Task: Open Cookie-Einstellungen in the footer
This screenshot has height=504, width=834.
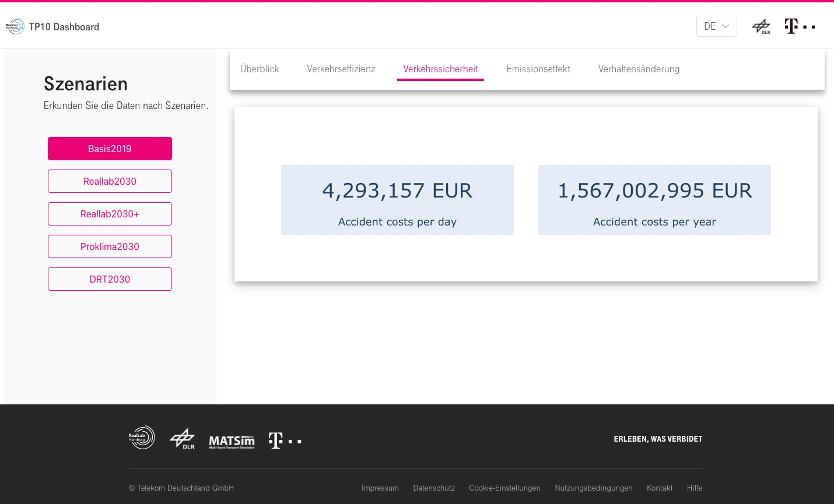Action: coord(504,488)
